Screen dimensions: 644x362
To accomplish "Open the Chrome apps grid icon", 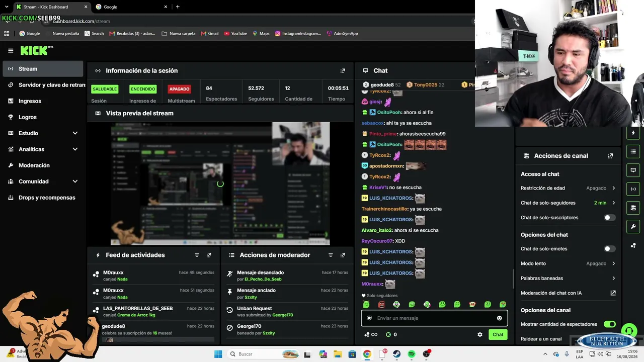I will pos(7,34).
